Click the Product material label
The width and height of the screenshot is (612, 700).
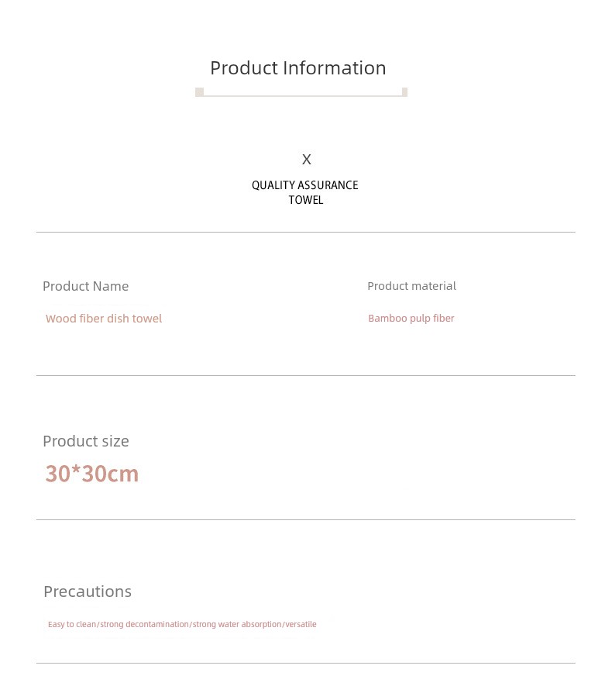coord(411,286)
